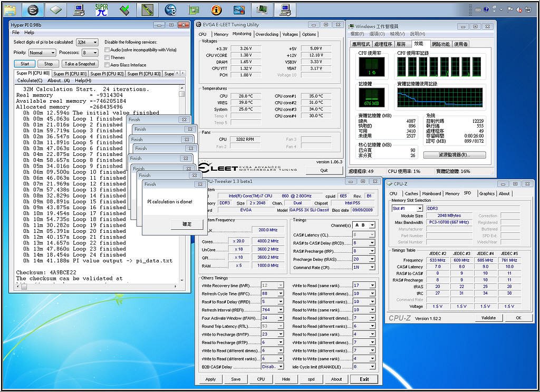This screenshot has height=392, width=540.
Task: Switch to the Voltages tab in E-LEET
Action: (290, 34)
